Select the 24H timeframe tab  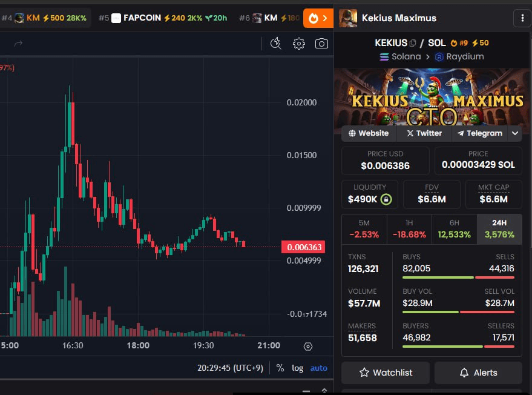499,229
